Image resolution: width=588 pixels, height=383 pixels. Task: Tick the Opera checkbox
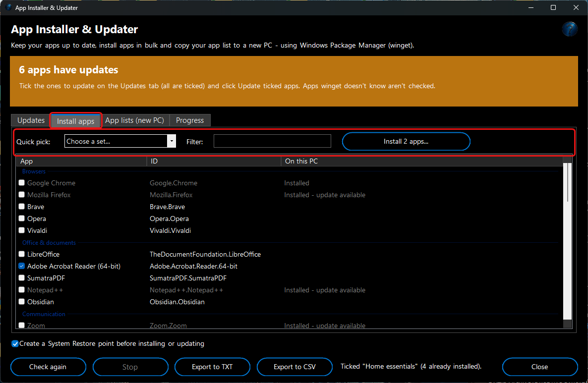tap(22, 219)
